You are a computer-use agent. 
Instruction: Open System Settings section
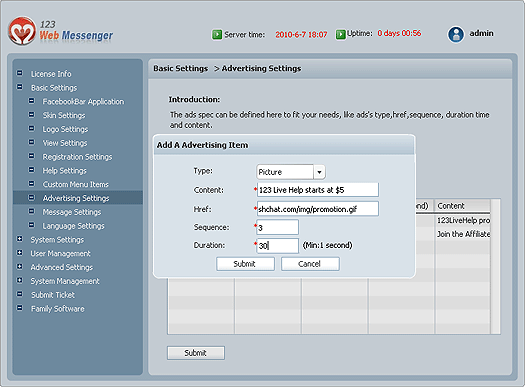tap(57, 240)
